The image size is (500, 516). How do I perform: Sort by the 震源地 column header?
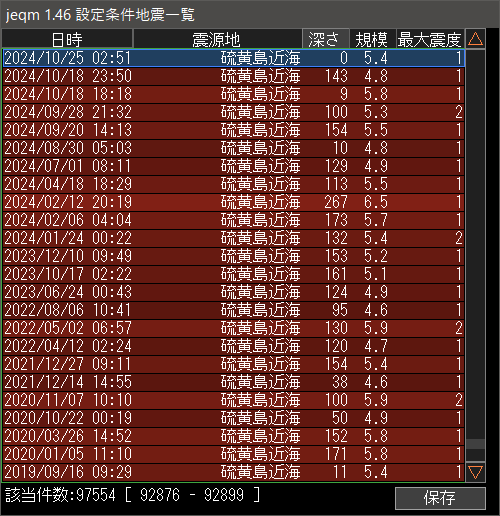(217, 39)
